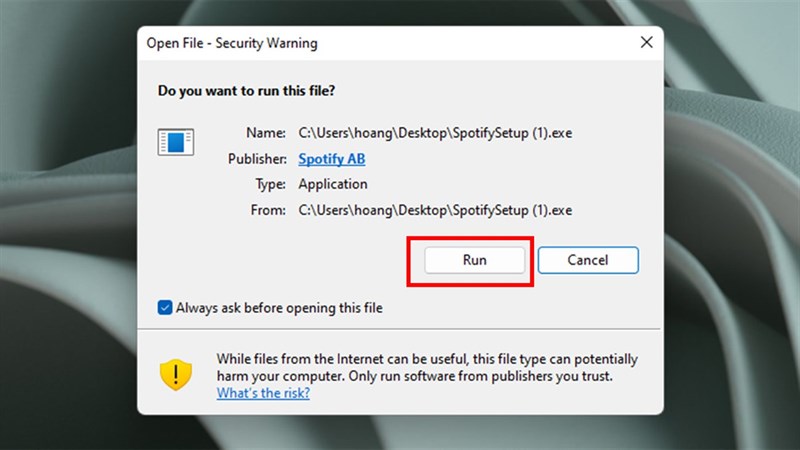This screenshot has height=450, width=800.
Task: Click the desktop wallpaper outside the dialog
Action: (66, 224)
